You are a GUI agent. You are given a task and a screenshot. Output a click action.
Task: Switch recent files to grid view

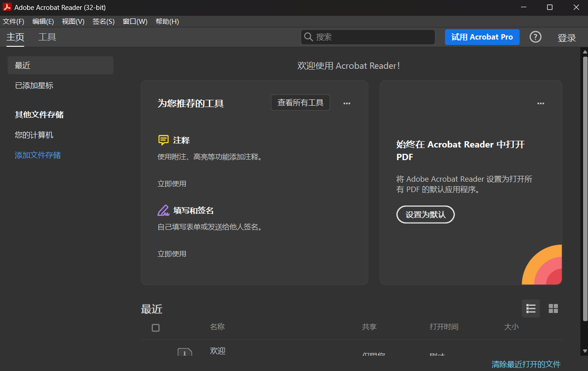(x=553, y=308)
